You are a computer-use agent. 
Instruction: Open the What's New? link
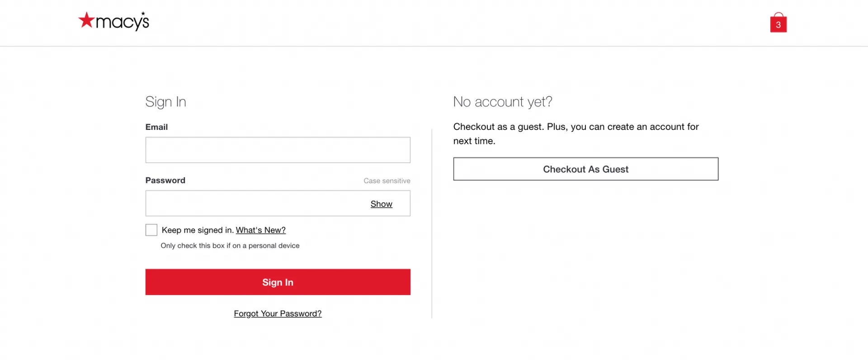pyautogui.click(x=261, y=230)
